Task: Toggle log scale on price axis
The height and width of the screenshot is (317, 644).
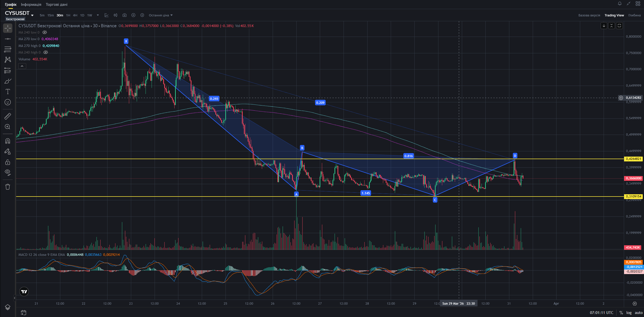Action: tap(629, 312)
